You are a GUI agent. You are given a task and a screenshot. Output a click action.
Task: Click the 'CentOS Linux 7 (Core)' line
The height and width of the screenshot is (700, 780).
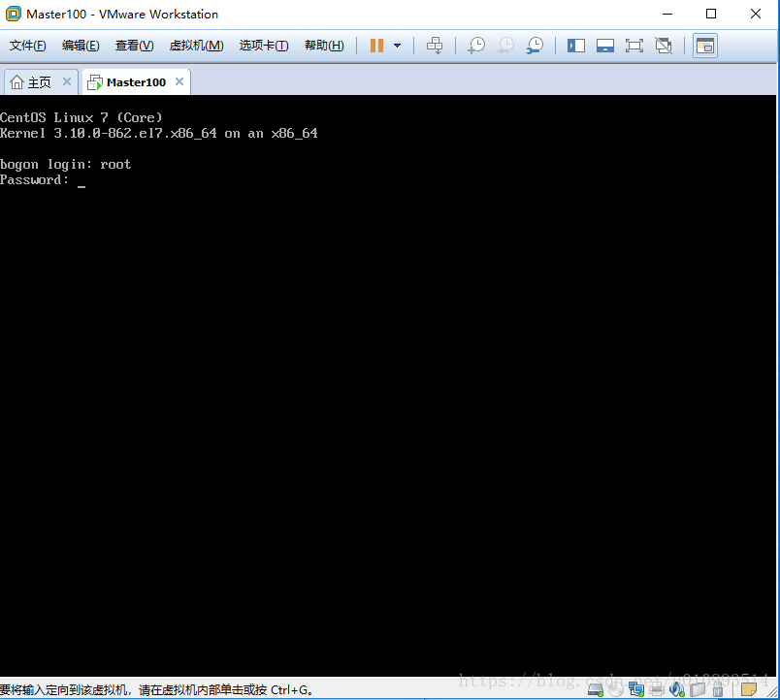(81, 118)
